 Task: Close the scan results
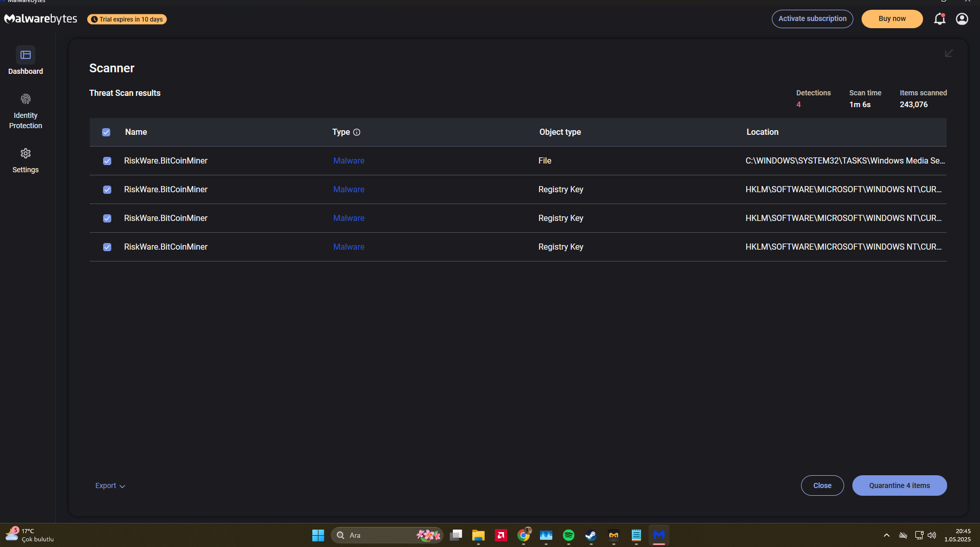(822, 485)
